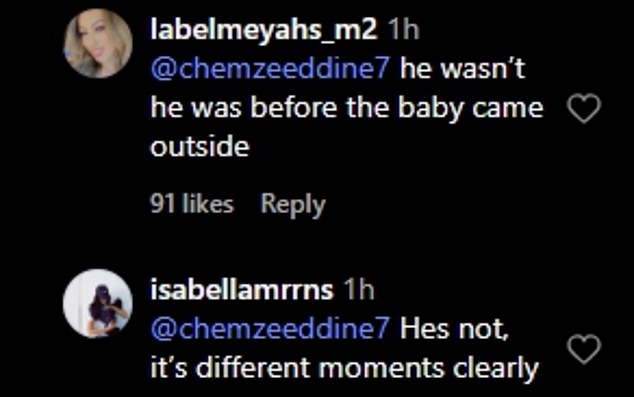Click the "he wasn't" text after the mention
Image resolution: width=634 pixels, height=397 pixels.
(463, 69)
